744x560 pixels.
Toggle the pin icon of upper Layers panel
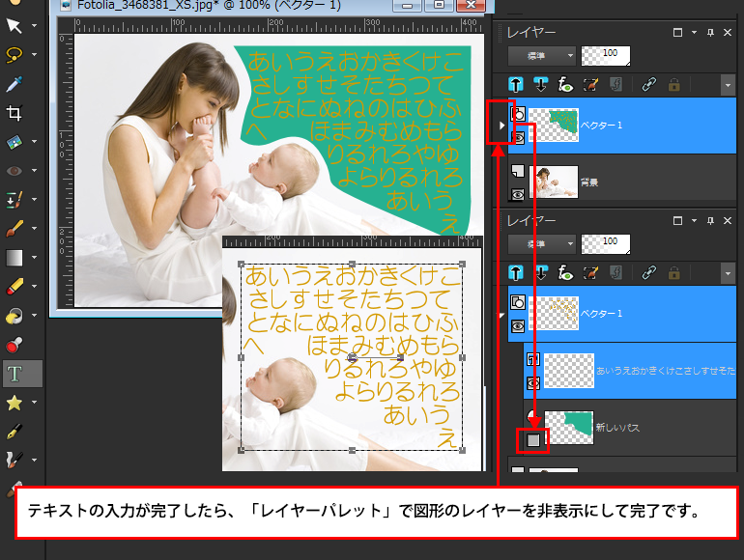pos(710,33)
